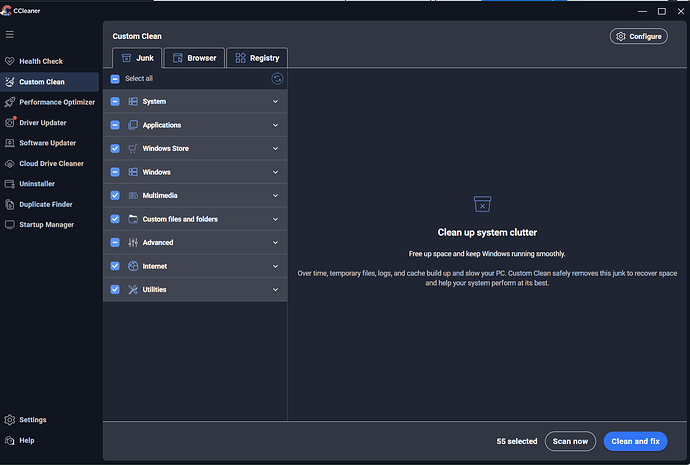Switch to the Registry tab

click(x=257, y=58)
